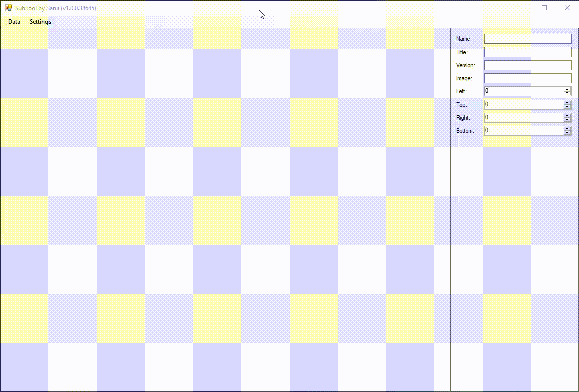The width and height of the screenshot is (579, 392).
Task: Click the "Right:" label
Action: coord(463,118)
